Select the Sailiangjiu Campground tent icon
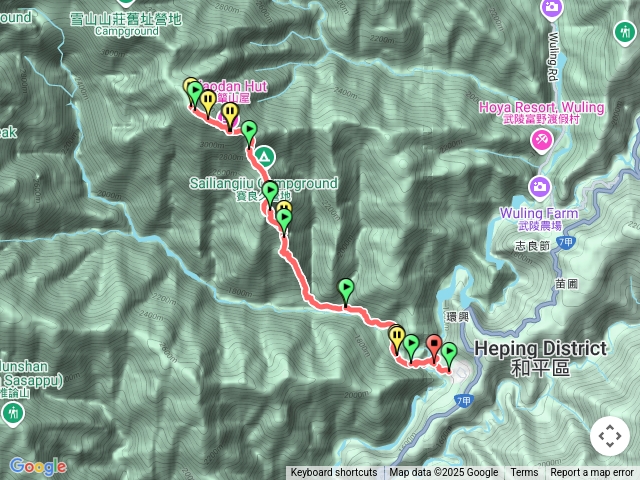 coord(264,157)
